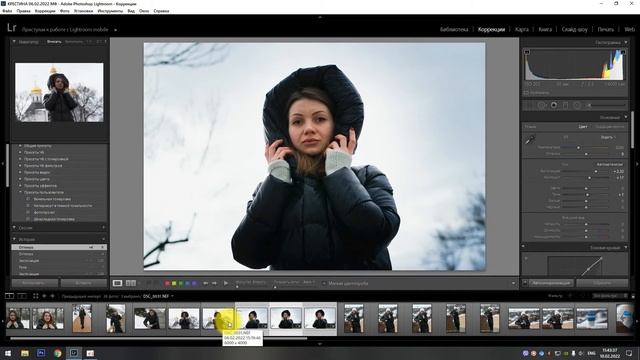Select the crop overlay tool icon
This screenshot has width=640, height=360.
pyautogui.click(x=529, y=105)
